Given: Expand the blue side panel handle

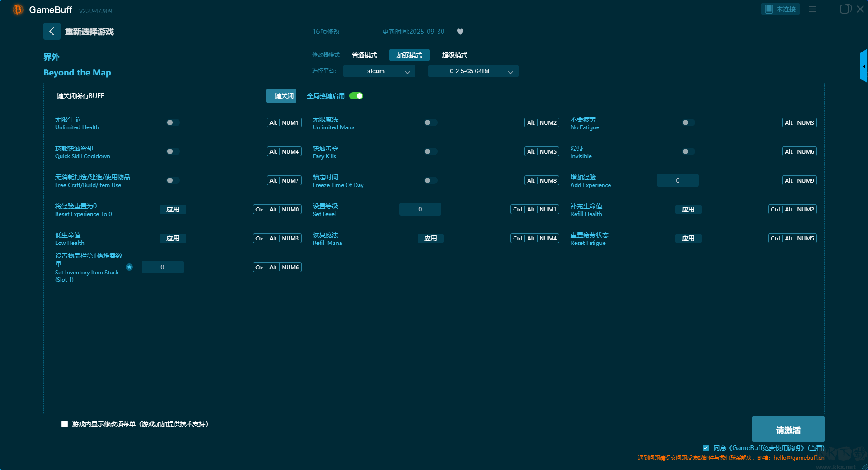Looking at the screenshot, I should point(863,66).
